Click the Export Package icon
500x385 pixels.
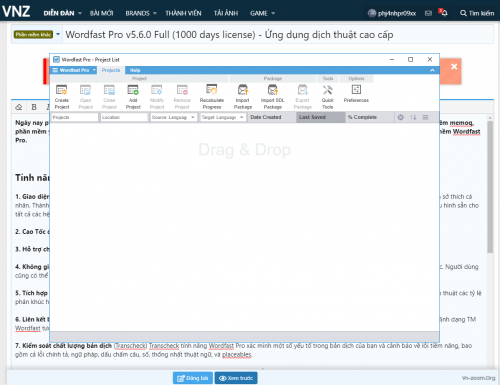click(x=302, y=90)
